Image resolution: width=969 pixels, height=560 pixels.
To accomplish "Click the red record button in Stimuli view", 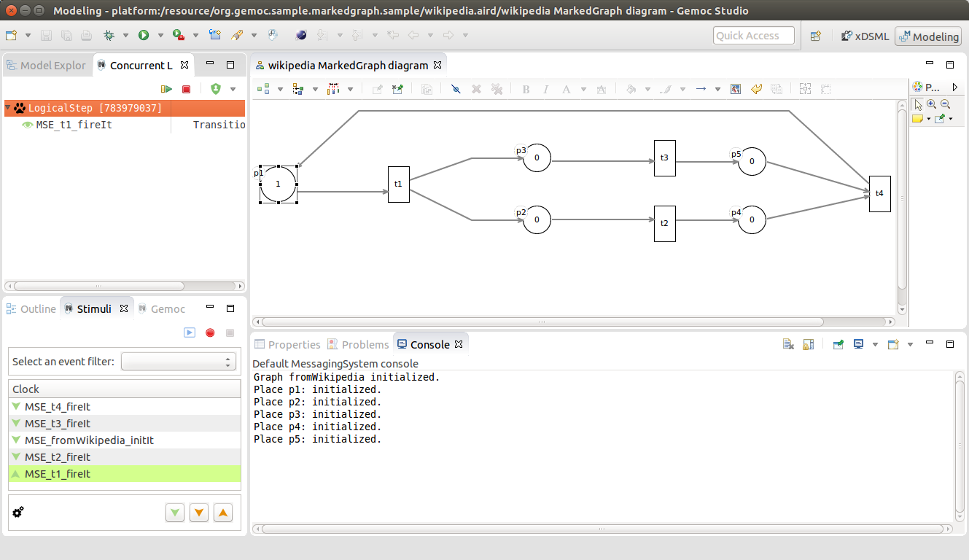I will 210,332.
